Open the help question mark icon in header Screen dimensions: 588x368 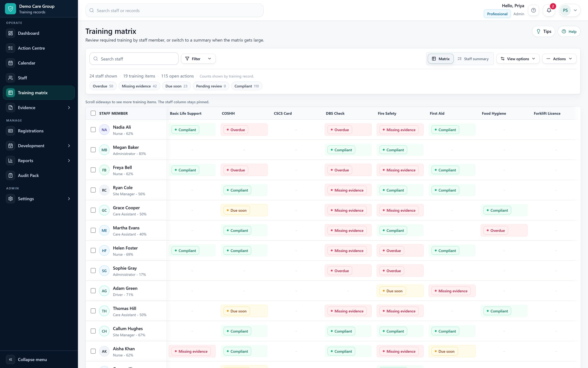(x=533, y=10)
